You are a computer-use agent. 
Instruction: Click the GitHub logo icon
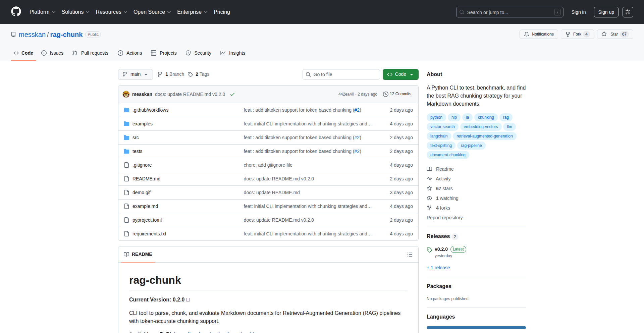pos(16,12)
